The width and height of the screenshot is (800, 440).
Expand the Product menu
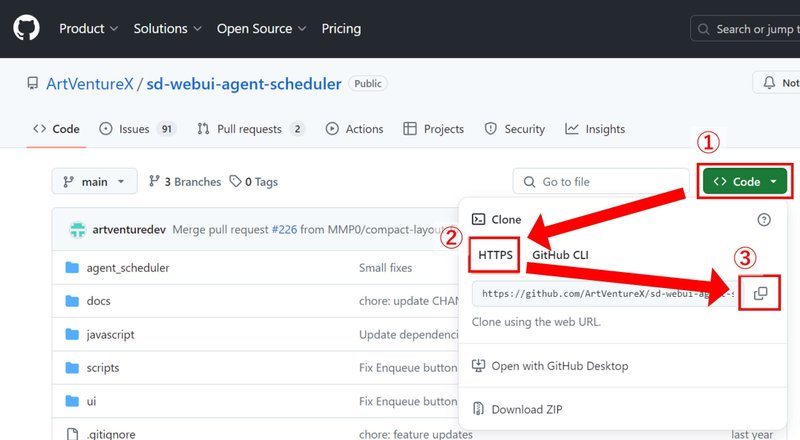click(88, 29)
